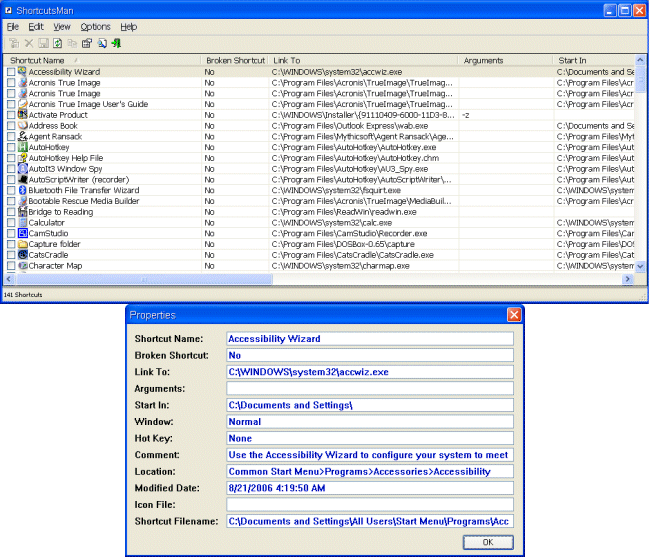Click the AutoIt3 Window Spy icon
The width and height of the screenshot is (650, 557).
22,168
